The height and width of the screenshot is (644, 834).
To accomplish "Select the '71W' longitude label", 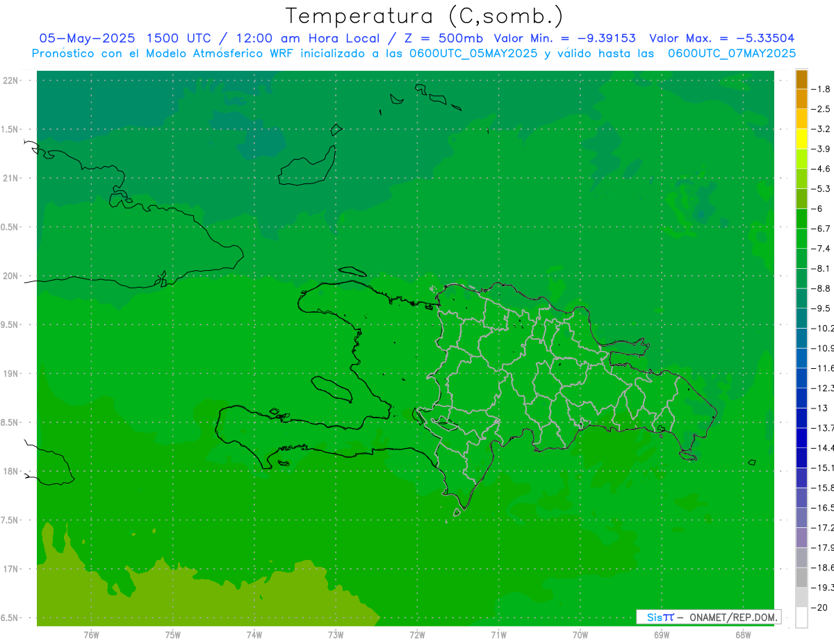I will [x=498, y=634].
